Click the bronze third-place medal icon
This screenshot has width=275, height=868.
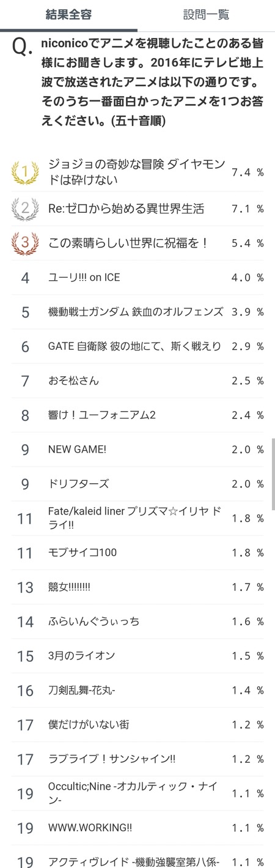point(25,243)
